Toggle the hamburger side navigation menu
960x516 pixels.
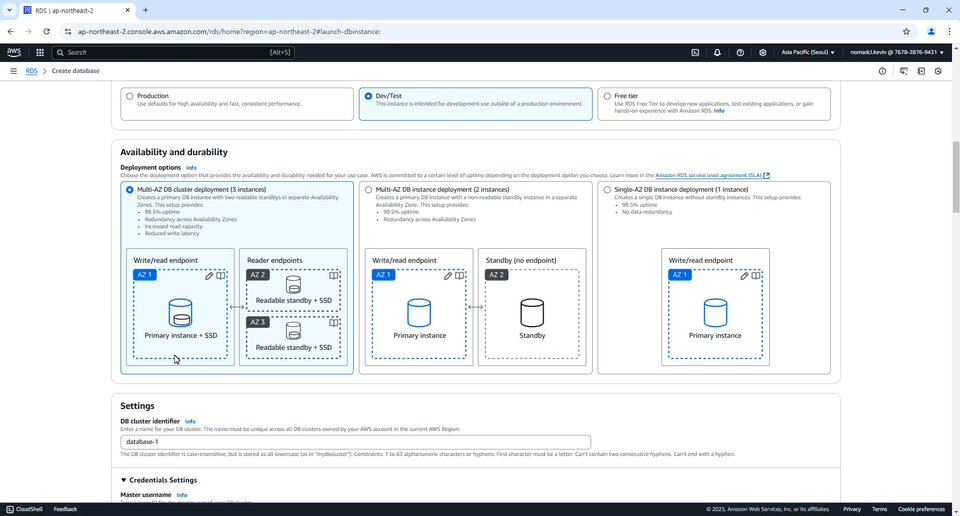tap(13, 71)
